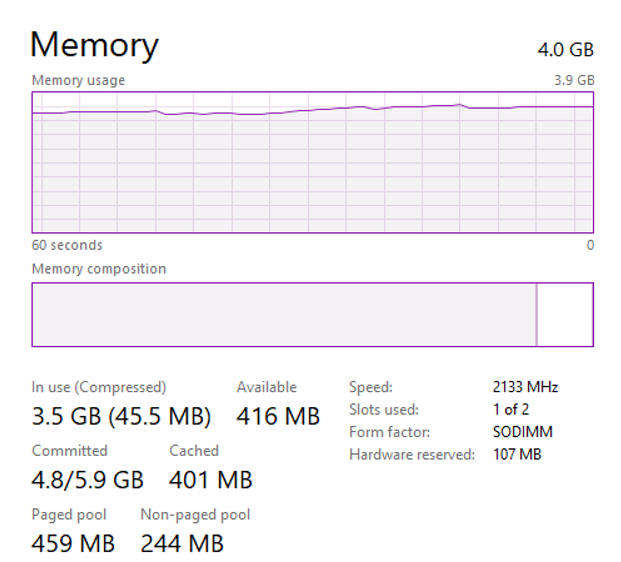Click the Hardware reserved label
Viewport: 621px width, 562px height.
click(x=412, y=455)
